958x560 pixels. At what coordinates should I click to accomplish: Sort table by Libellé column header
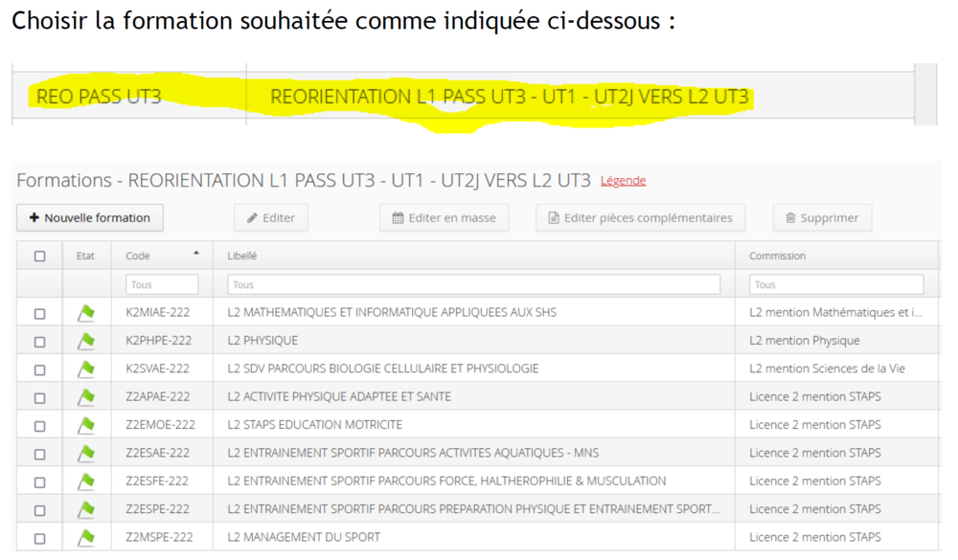[241, 257]
